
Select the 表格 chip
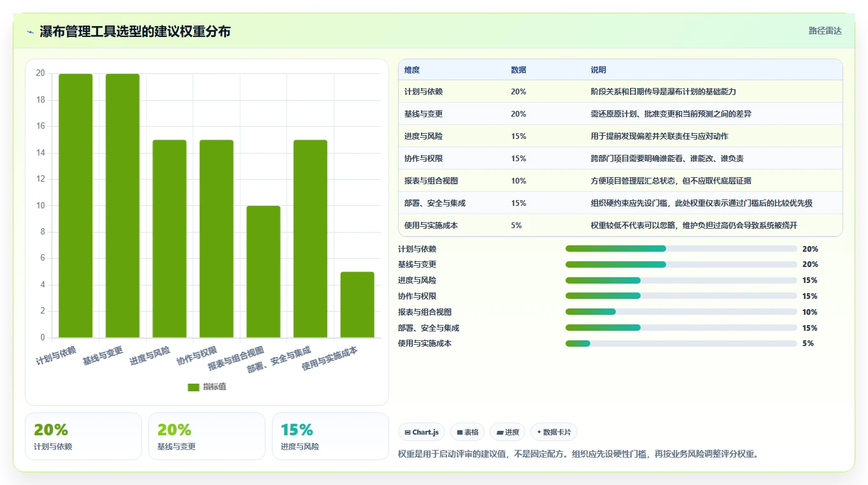tap(467, 432)
